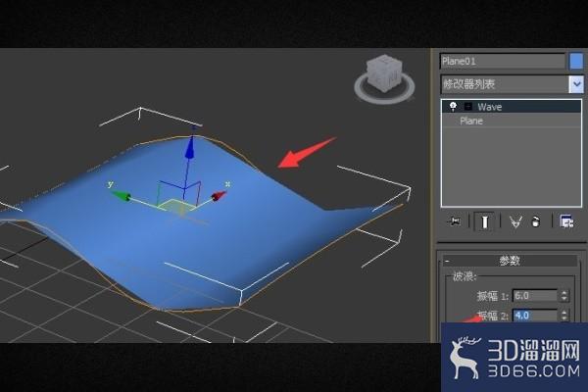Expand the Wave modifier sub-objects box
588x392 pixels.
468,107
